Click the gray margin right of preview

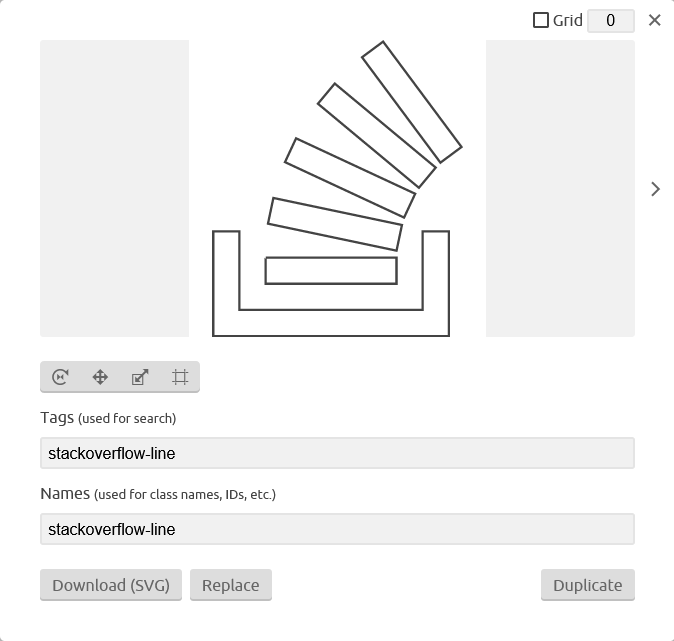pos(560,188)
